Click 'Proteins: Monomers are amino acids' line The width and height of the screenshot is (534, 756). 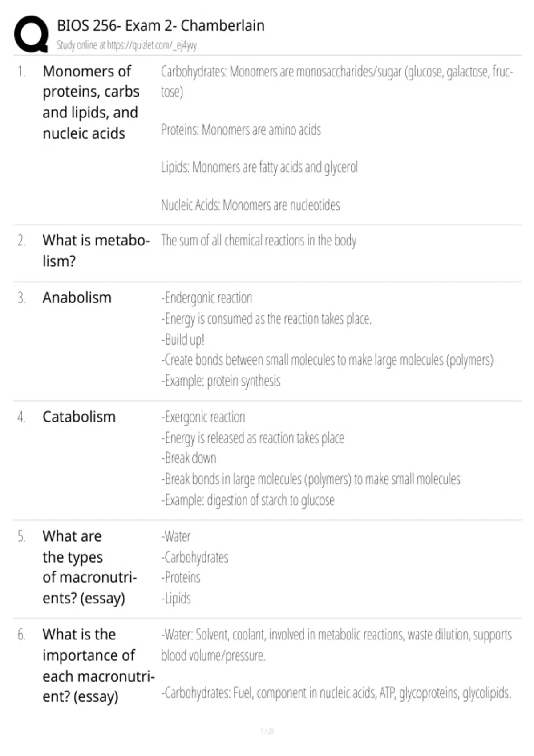241,129
